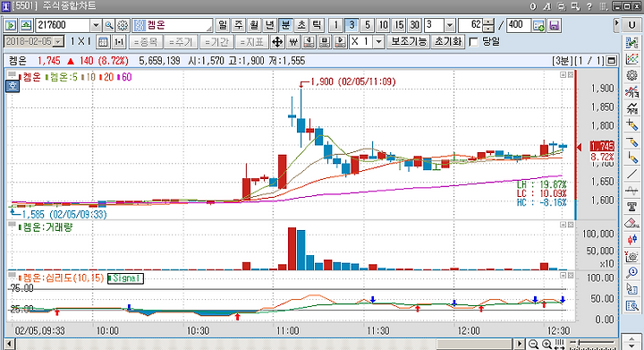Viewport: 644px width, 350px height.
Task: Open 보조기능 auxiliary functions button
Action: point(409,42)
